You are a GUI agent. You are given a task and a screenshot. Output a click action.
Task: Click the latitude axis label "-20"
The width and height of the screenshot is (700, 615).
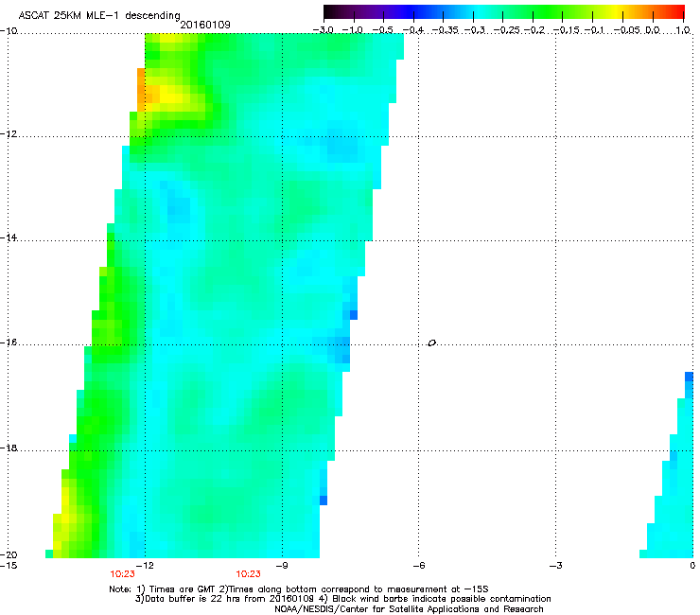(9, 554)
